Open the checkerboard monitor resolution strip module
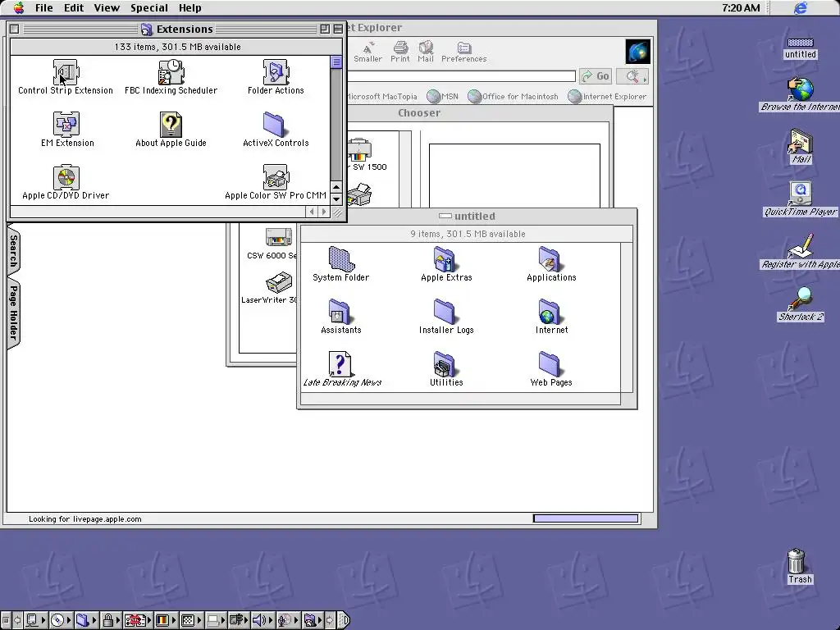Screen dimensions: 840x630 coord(190,620)
